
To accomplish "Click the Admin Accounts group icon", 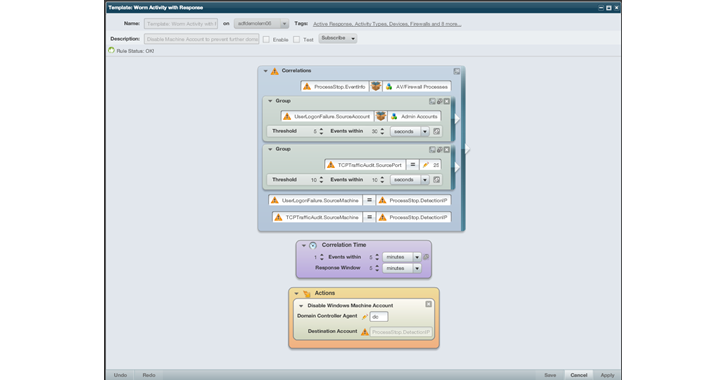I will [x=394, y=117].
